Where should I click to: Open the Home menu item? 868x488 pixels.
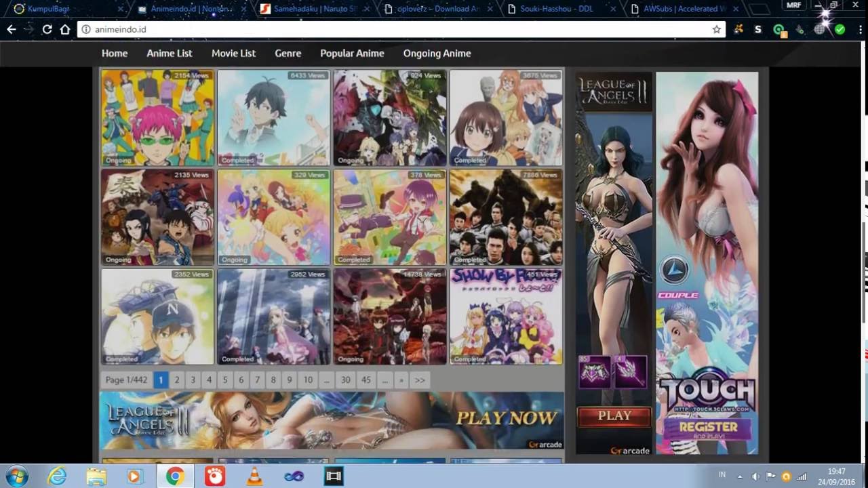coord(115,53)
